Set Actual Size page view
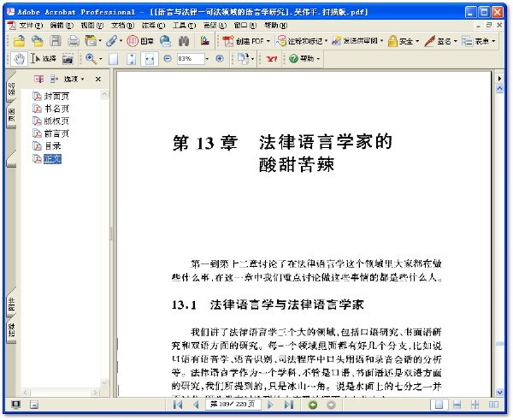 (113, 59)
